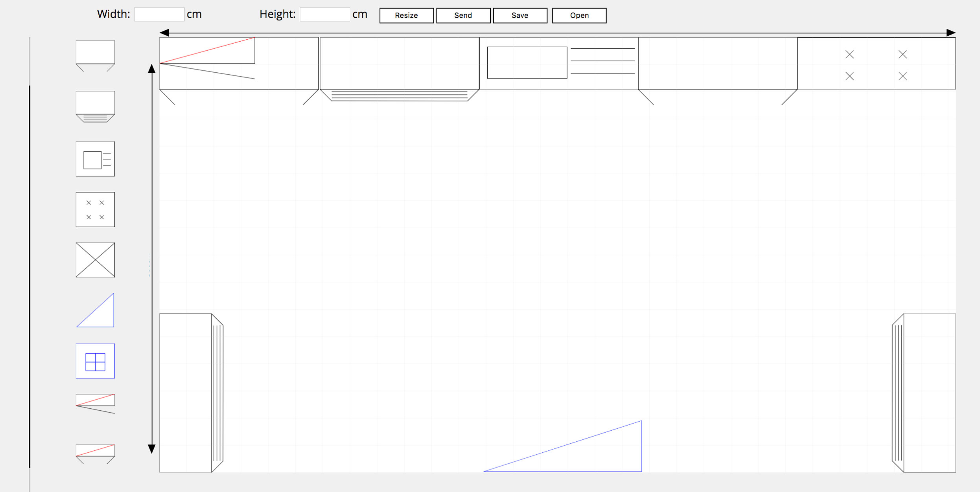Select the red-line corner shape palette icon
The width and height of the screenshot is (980, 492).
pyautogui.click(x=95, y=404)
